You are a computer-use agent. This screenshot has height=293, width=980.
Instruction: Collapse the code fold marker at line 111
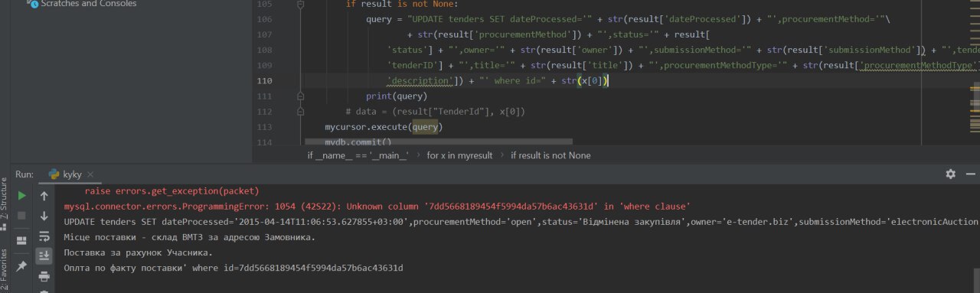pyautogui.click(x=301, y=96)
